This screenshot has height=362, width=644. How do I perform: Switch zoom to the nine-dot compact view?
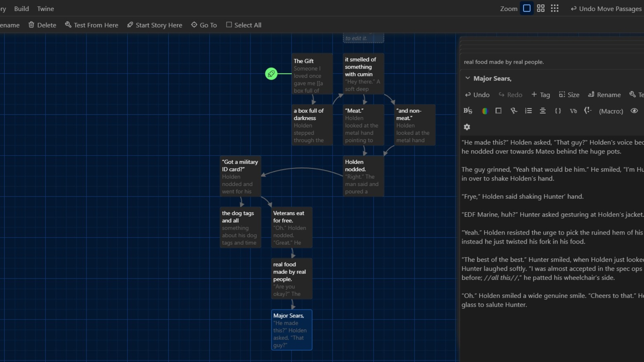(x=555, y=8)
